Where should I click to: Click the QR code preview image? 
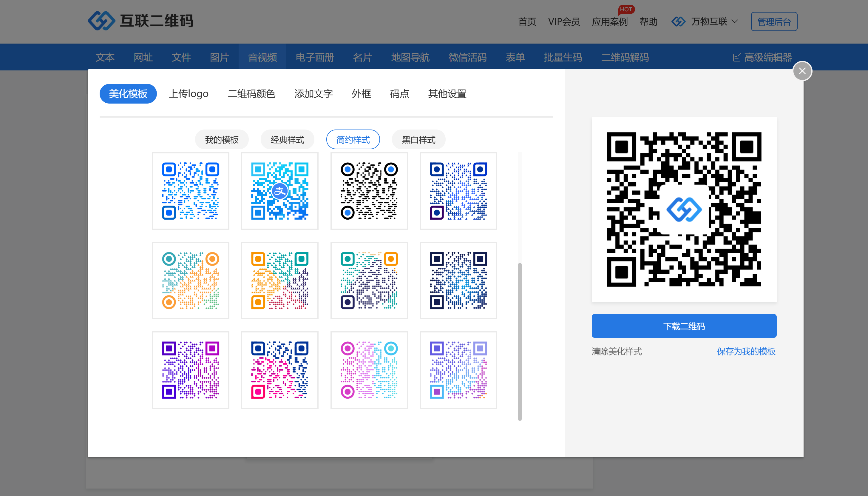684,209
